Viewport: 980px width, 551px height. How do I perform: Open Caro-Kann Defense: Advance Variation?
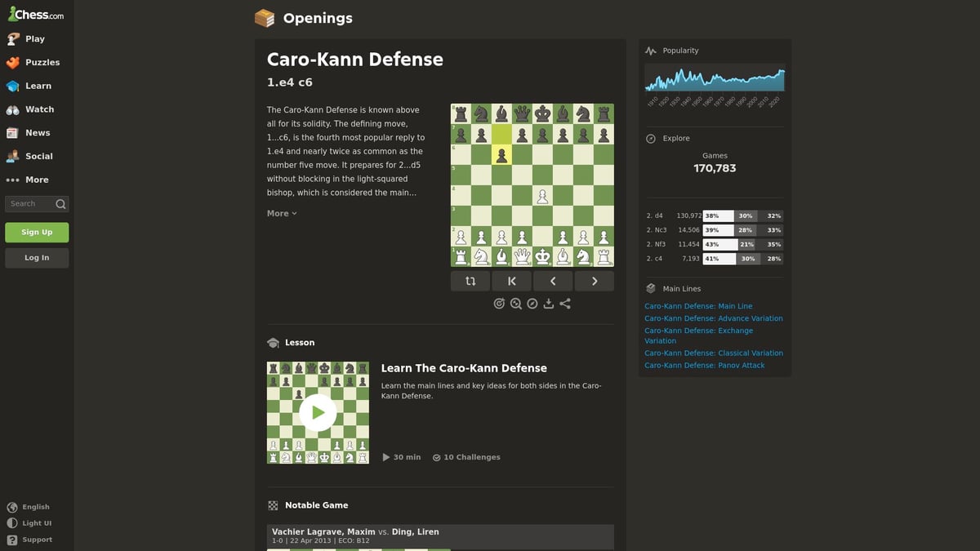pos(714,318)
